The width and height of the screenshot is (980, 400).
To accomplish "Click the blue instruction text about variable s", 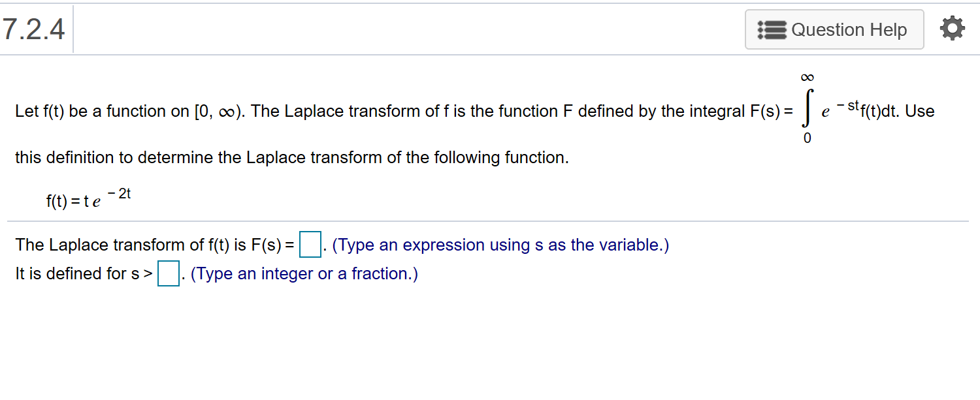I will pos(500,245).
